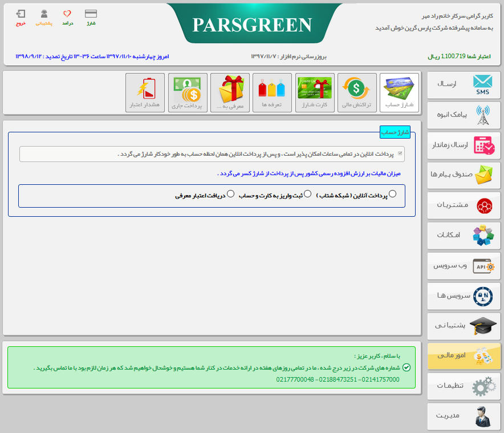Open the Send SMS (ارسال) sidebar menu
The width and height of the screenshot is (504, 433).
point(464,84)
